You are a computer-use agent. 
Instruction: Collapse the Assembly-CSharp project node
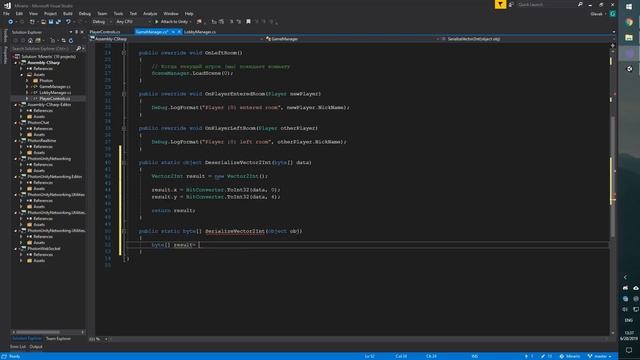tap(16, 63)
